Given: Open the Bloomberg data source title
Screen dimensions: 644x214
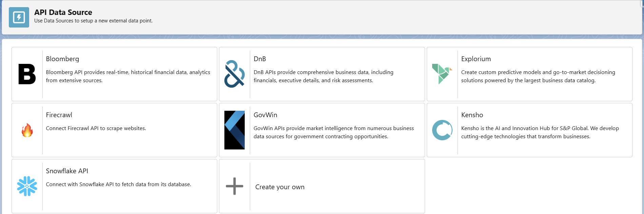Looking at the screenshot, I should (62, 59).
